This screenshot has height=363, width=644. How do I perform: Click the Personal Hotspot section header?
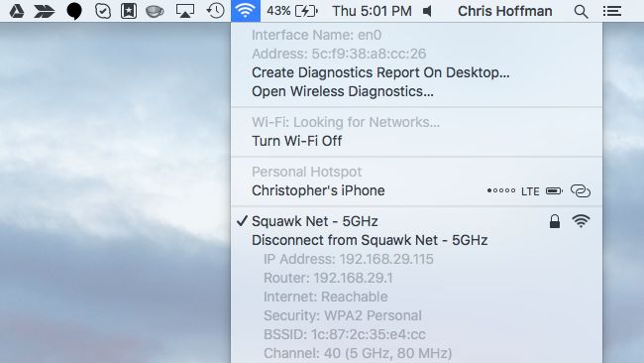point(306,172)
